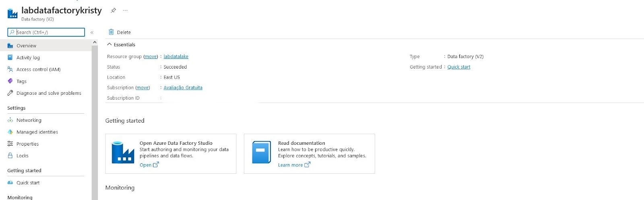
Task: Go to Networking settings
Action: [x=29, y=120]
